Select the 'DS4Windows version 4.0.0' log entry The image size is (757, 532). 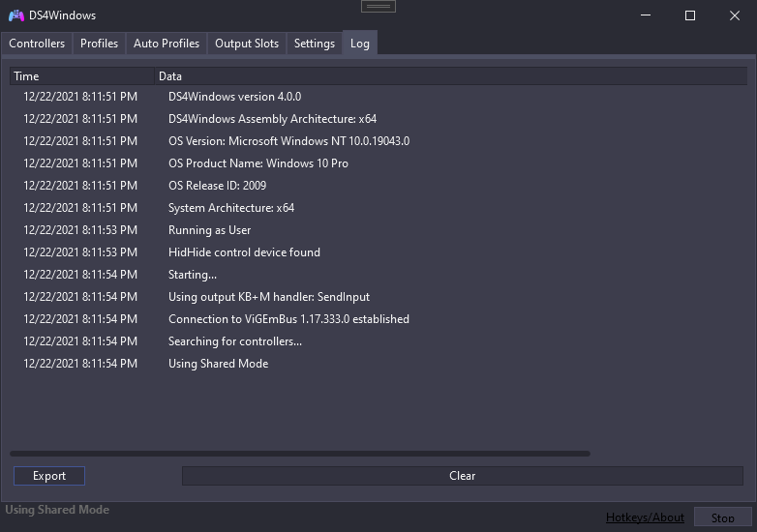(378, 97)
